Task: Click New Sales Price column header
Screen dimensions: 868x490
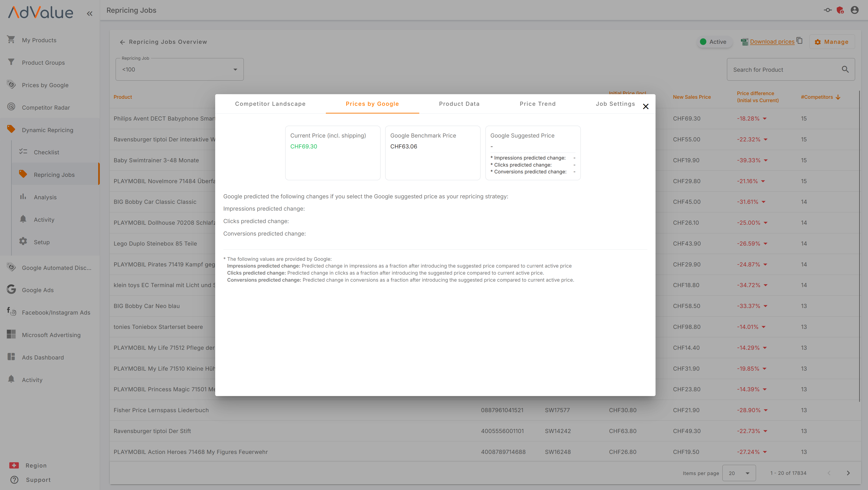Action: coord(692,97)
